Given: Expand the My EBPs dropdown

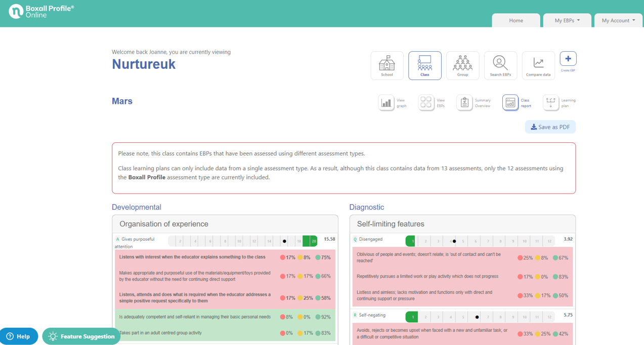Looking at the screenshot, I should click(567, 20).
